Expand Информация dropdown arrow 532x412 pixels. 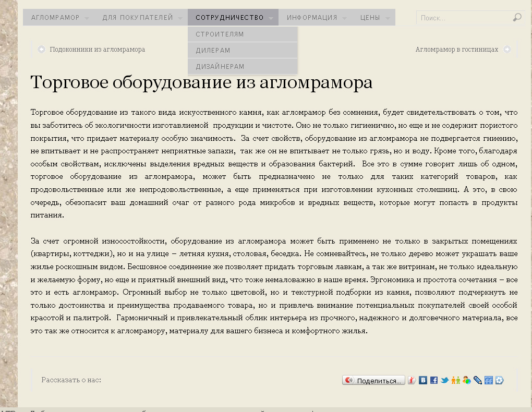pos(344,18)
